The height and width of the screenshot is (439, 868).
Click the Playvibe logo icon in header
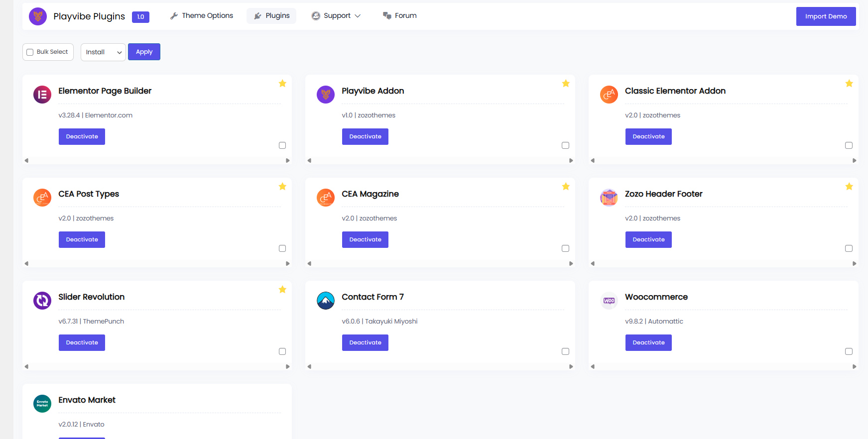coord(38,16)
